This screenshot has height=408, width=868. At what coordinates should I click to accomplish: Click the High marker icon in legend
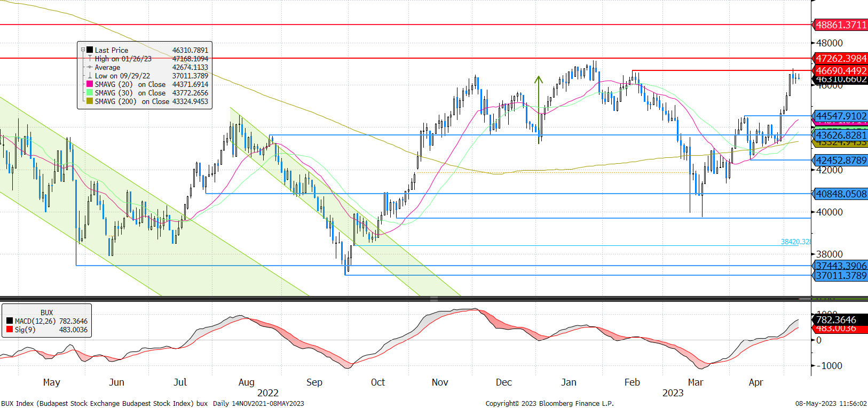[x=90, y=59]
